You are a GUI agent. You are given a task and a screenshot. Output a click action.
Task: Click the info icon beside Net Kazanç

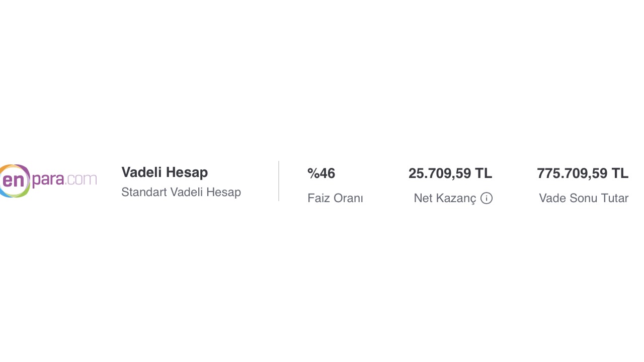click(487, 198)
